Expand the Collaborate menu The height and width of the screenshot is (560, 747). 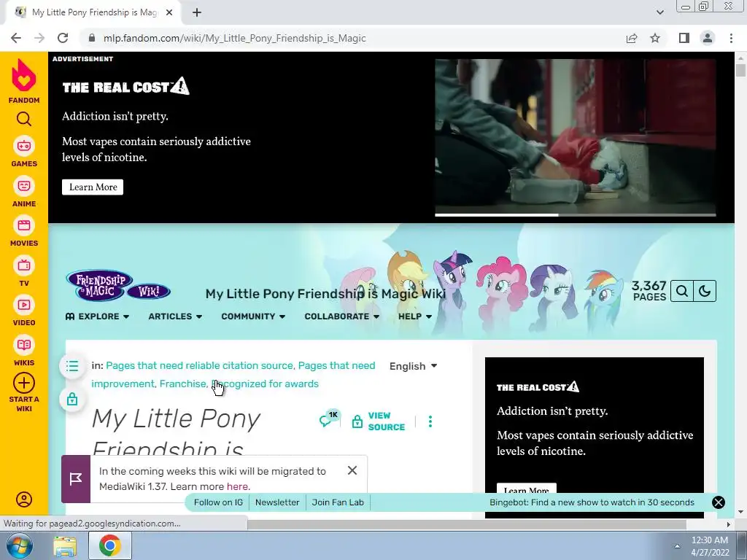(341, 316)
